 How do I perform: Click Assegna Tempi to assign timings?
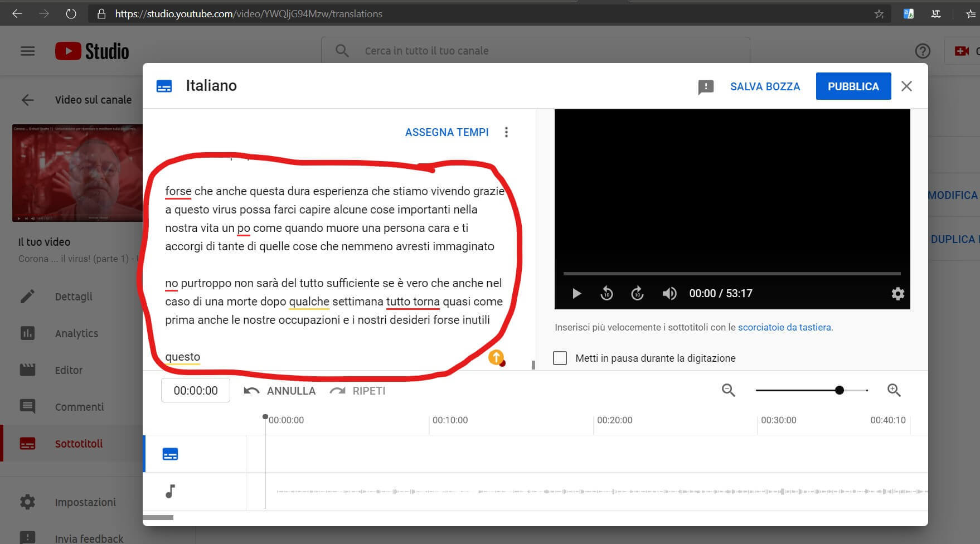[447, 132]
